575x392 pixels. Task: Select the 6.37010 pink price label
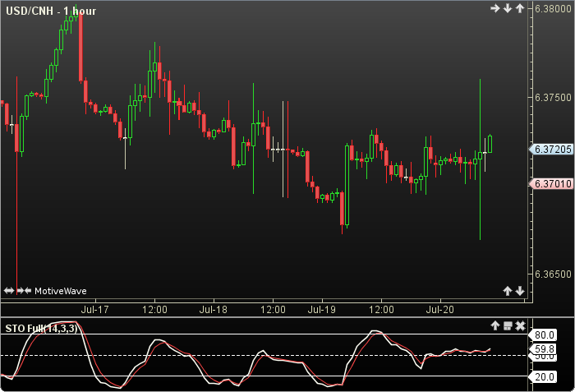(x=551, y=183)
